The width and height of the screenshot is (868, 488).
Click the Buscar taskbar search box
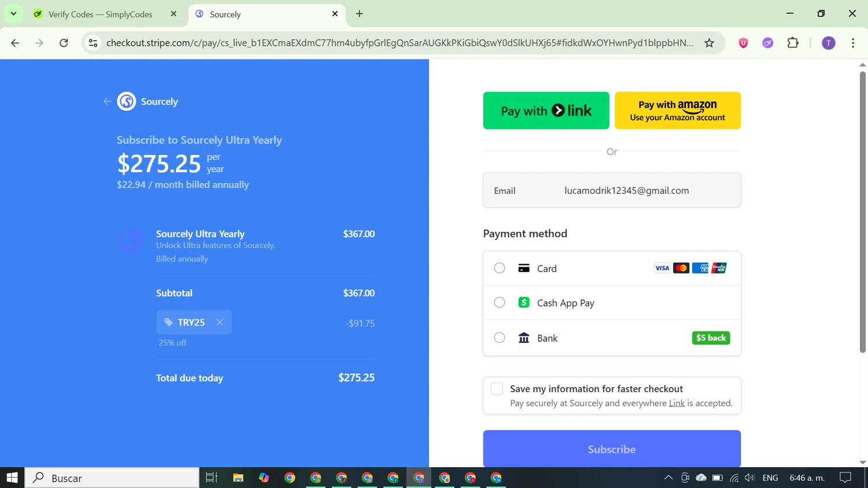pyautogui.click(x=112, y=478)
